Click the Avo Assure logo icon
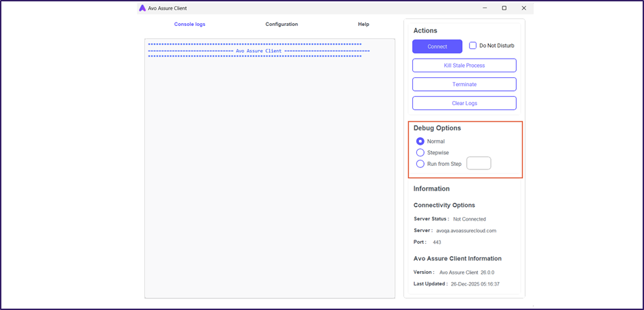 [x=142, y=8]
